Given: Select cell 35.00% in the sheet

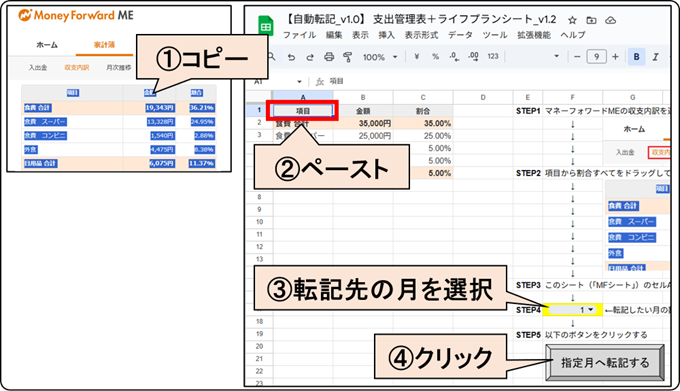Looking at the screenshot, I should [x=423, y=124].
